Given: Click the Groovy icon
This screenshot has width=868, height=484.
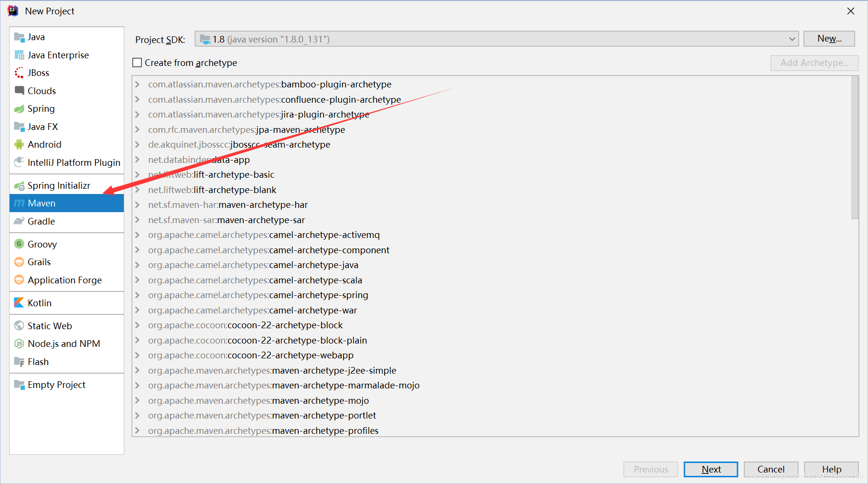Looking at the screenshot, I should click(19, 244).
